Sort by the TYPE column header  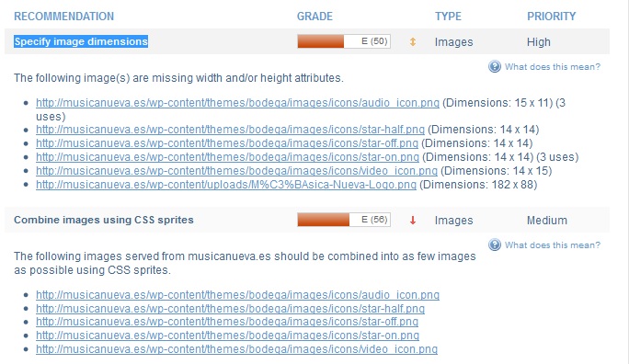tap(448, 17)
